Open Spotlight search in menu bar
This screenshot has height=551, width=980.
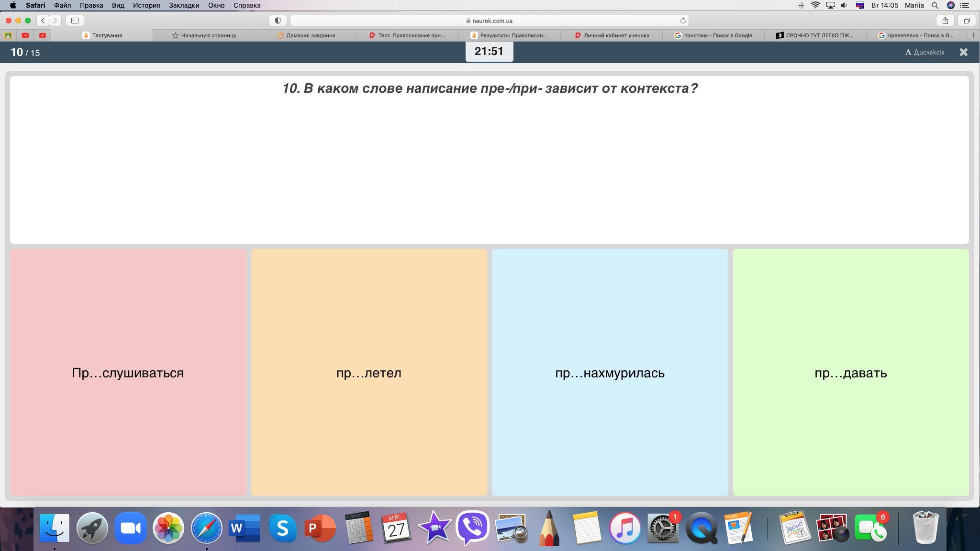(x=935, y=5)
